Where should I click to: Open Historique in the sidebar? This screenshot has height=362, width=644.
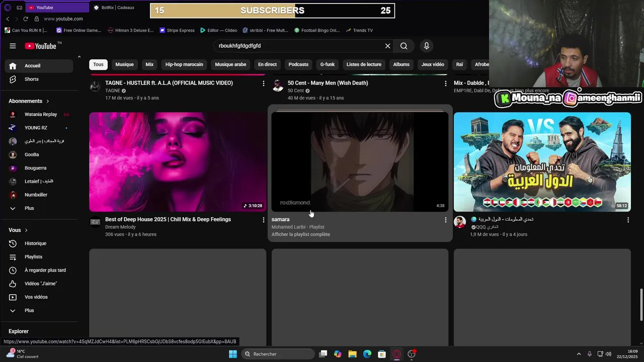click(39, 243)
